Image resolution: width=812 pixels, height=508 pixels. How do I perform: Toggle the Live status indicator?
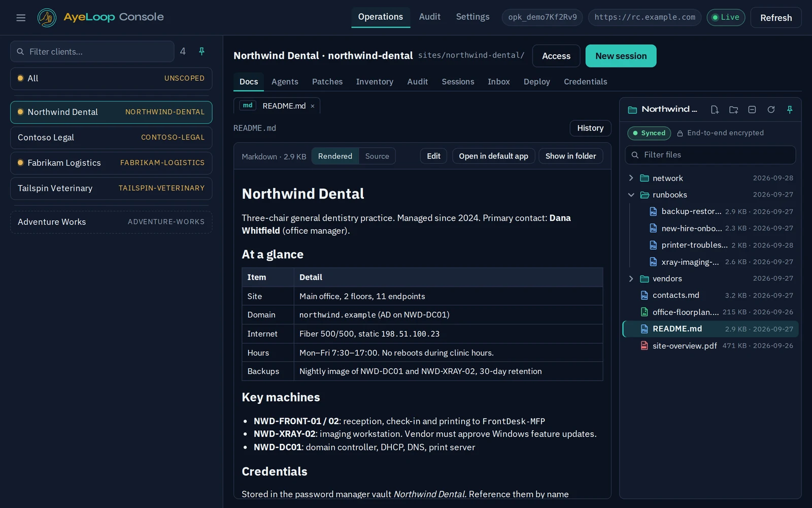tap(726, 17)
